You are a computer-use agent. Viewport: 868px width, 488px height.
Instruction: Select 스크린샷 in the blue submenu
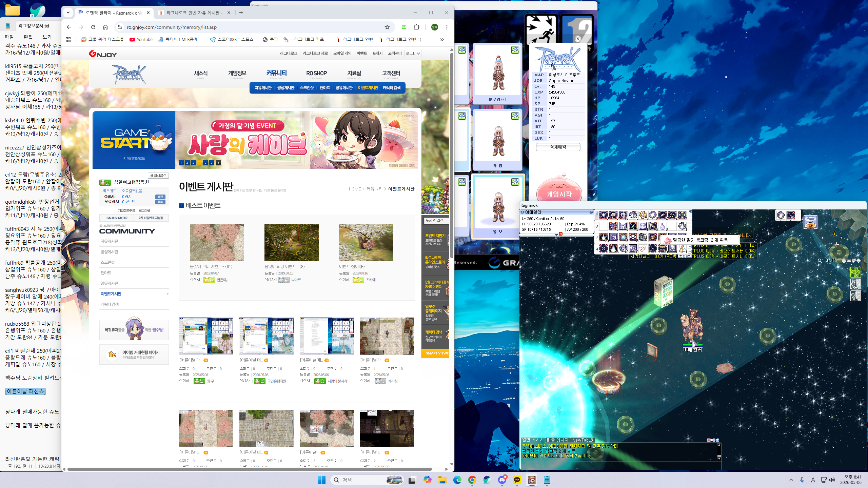[307, 88]
